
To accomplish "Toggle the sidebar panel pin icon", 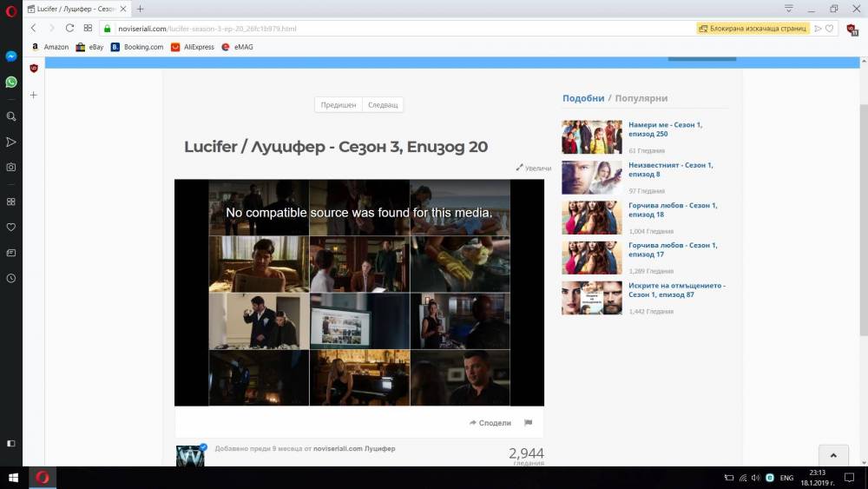I will pyautogui.click(x=11, y=444).
